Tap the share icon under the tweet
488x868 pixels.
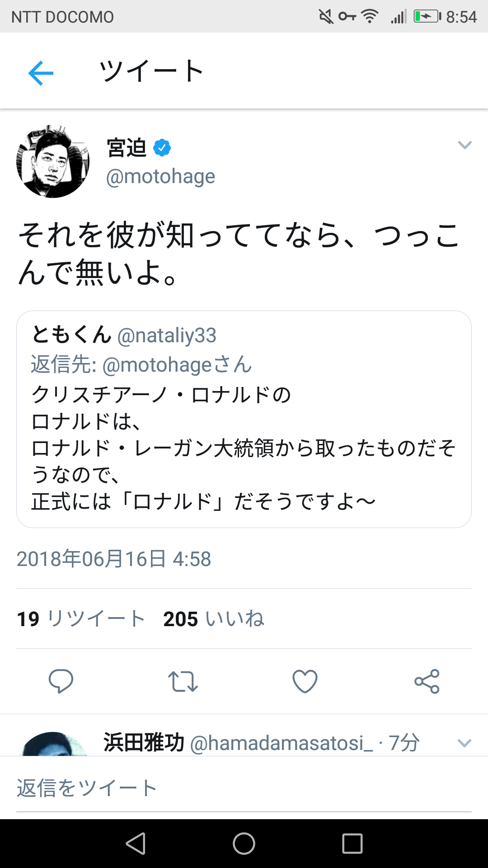click(427, 681)
